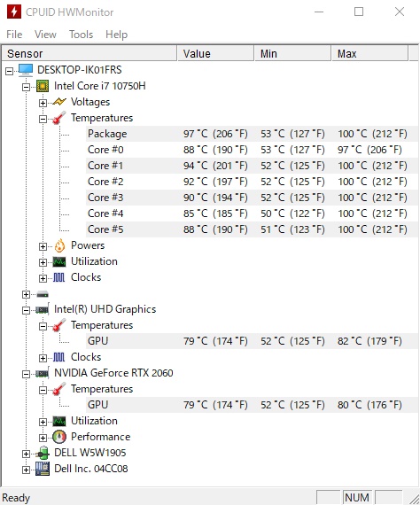Click the CPU Powers flame icon
The width and height of the screenshot is (420, 505).
tap(59, 245)
